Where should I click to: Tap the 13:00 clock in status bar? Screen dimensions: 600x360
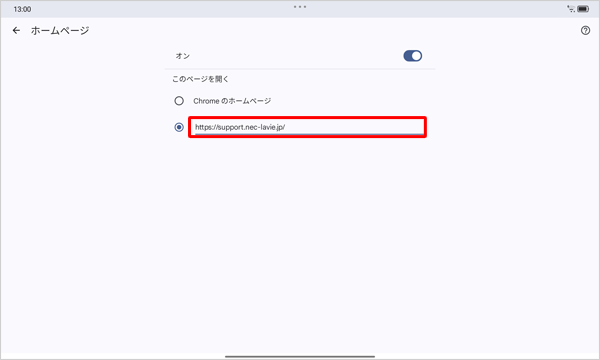[x=22, y=9]
